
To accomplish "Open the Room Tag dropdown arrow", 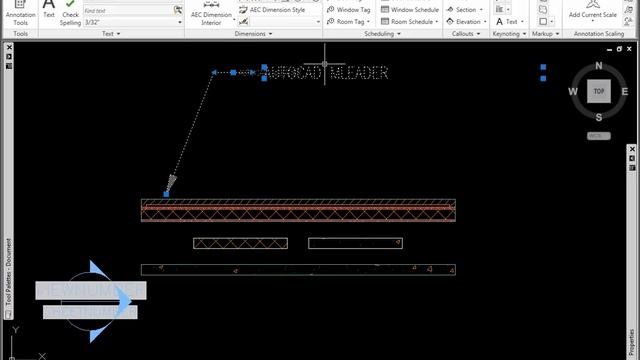I will click(x=368, y=22).
